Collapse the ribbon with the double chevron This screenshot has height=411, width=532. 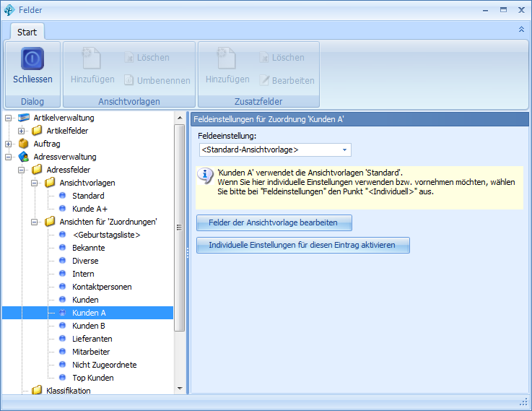[521, 30]
